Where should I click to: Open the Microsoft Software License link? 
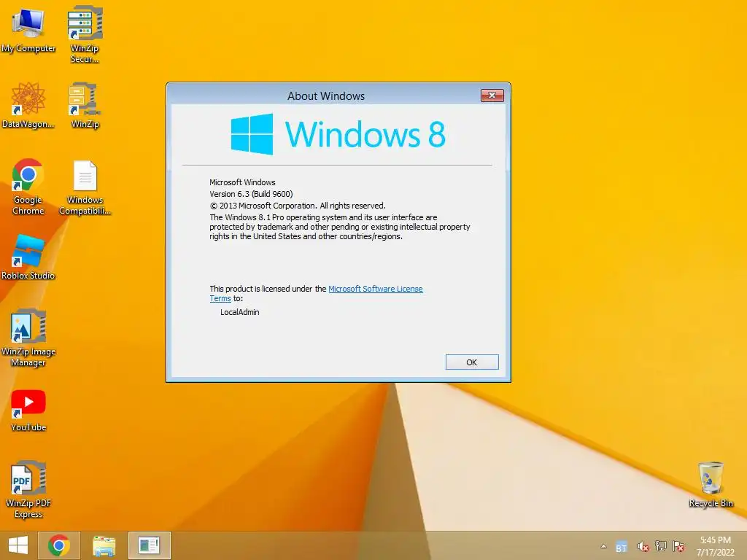pyautogui.click(x=376, y=289)
